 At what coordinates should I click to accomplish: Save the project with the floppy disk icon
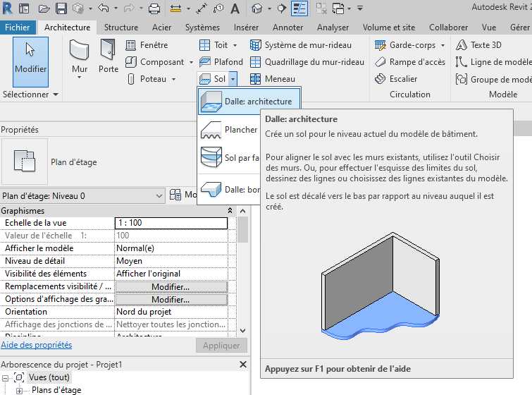click(61, 8)
